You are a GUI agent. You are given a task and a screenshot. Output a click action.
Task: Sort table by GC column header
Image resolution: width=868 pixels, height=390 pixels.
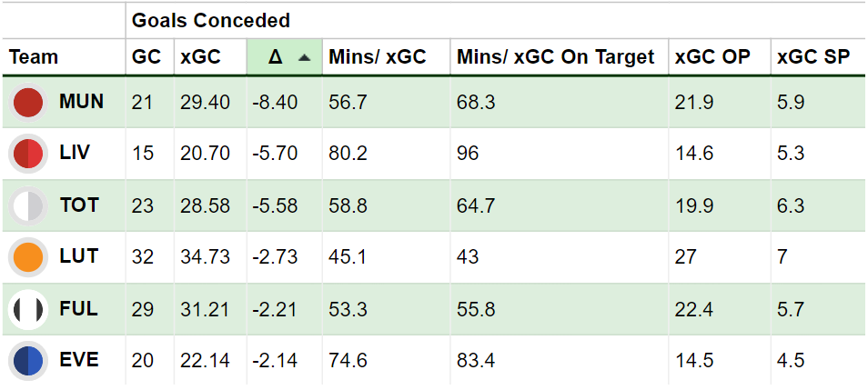point(146,57)
